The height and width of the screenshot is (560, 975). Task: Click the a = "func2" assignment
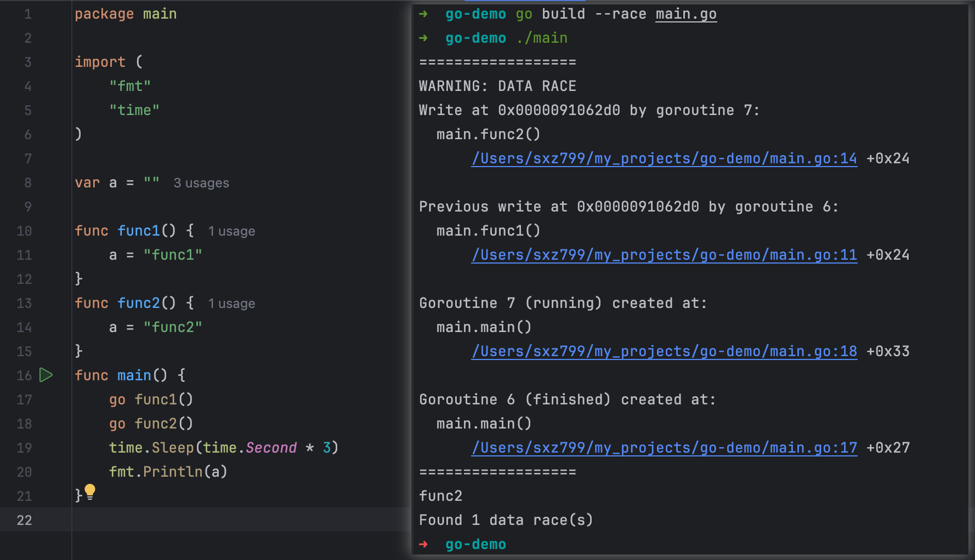156,328
